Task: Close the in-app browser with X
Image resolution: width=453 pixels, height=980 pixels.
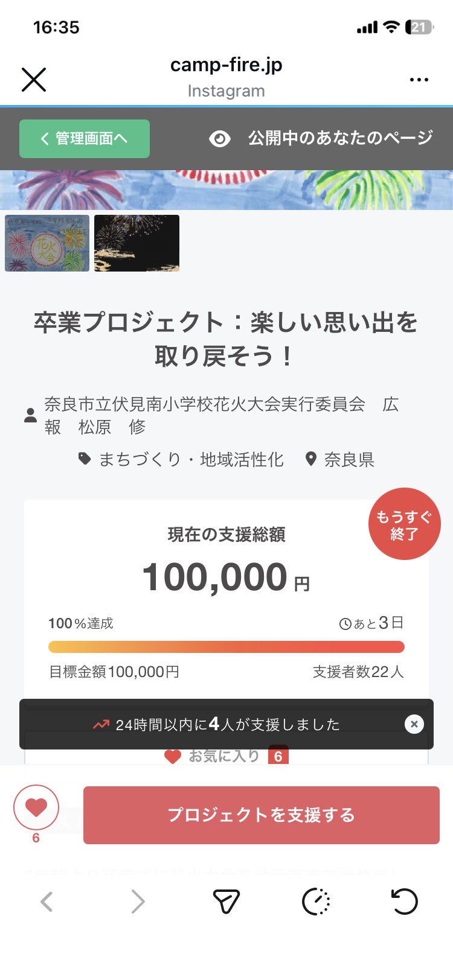Action: (34, 80)
